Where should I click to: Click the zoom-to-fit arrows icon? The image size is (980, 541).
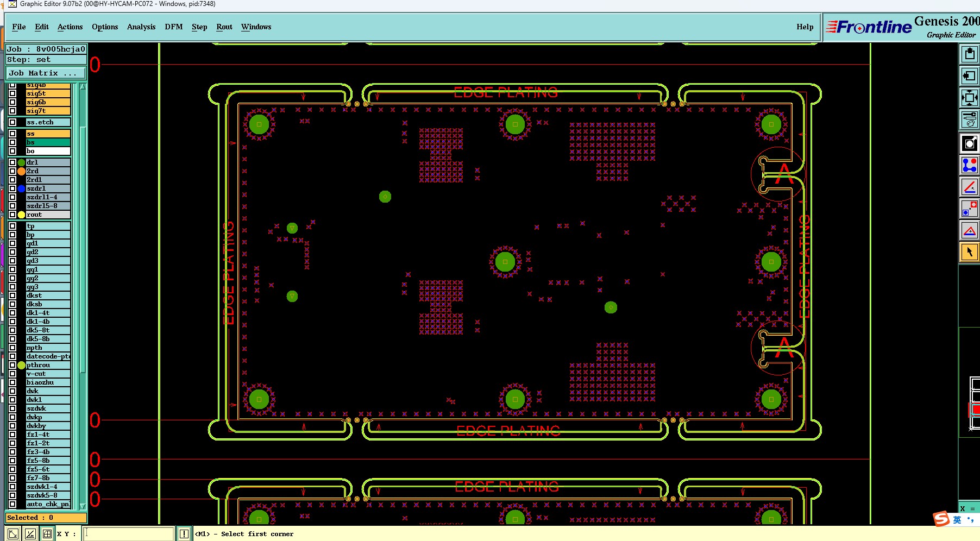point(969,98)
